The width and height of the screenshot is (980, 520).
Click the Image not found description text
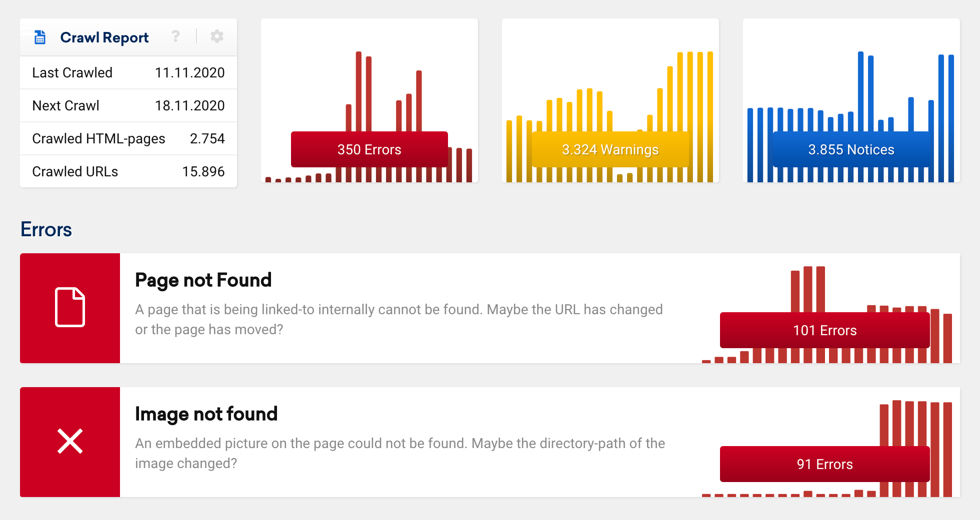tap(400, 454)
